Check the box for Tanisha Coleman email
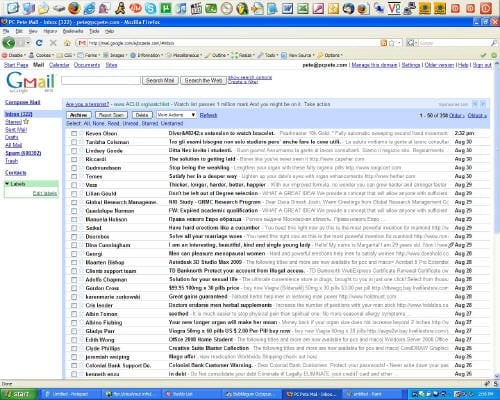Image resolution: width=500 pixels, height=400 pixels. [x=74, y=142]
